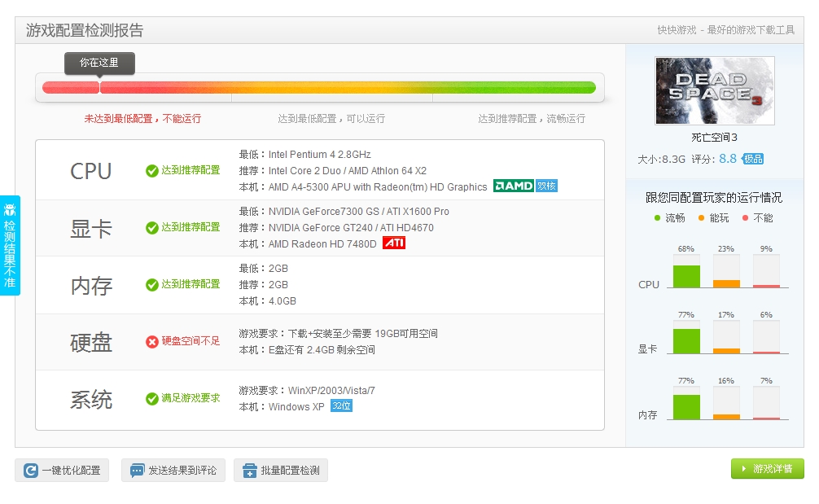Click the 极品 rating badge
This screenshot has width=819, height=504.
pos(753,159)
